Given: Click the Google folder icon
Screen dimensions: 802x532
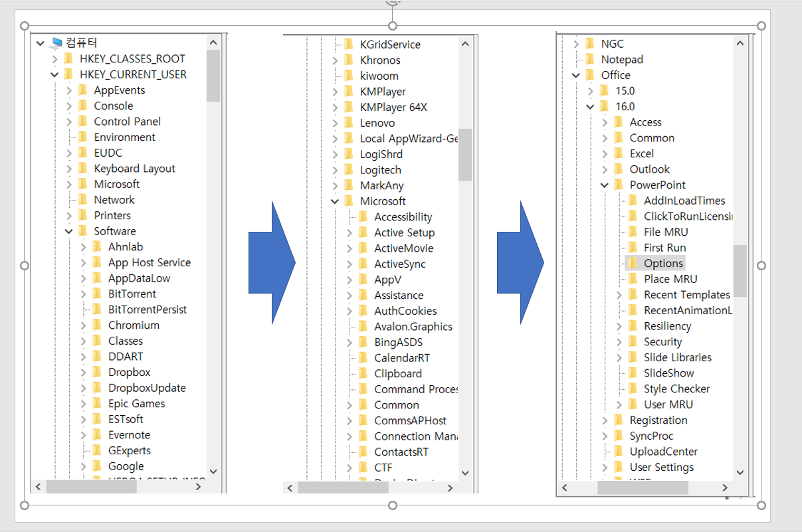Looking at the screenshot, I should click(x=97, y=466).
